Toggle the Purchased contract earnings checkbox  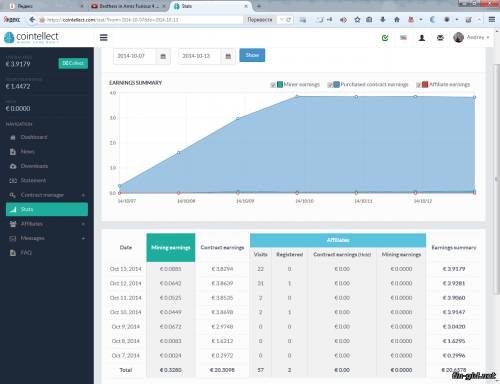click(330, 85)
